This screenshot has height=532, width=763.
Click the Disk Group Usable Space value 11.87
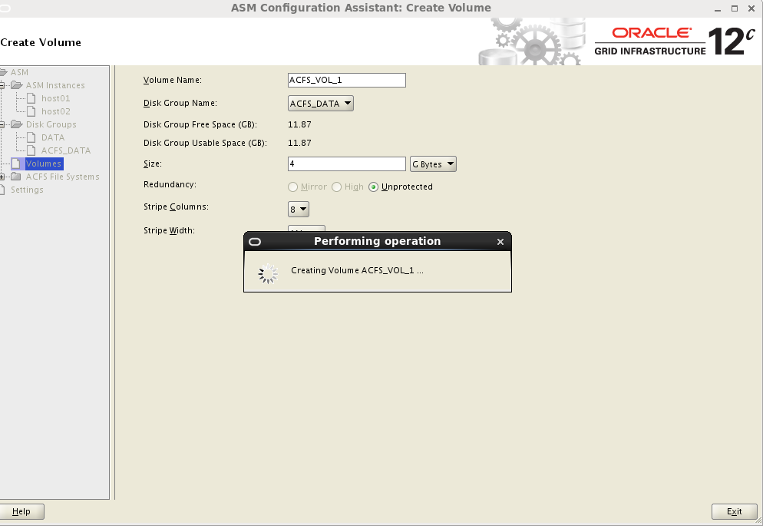pyautogui.click(x=299, y=143)
